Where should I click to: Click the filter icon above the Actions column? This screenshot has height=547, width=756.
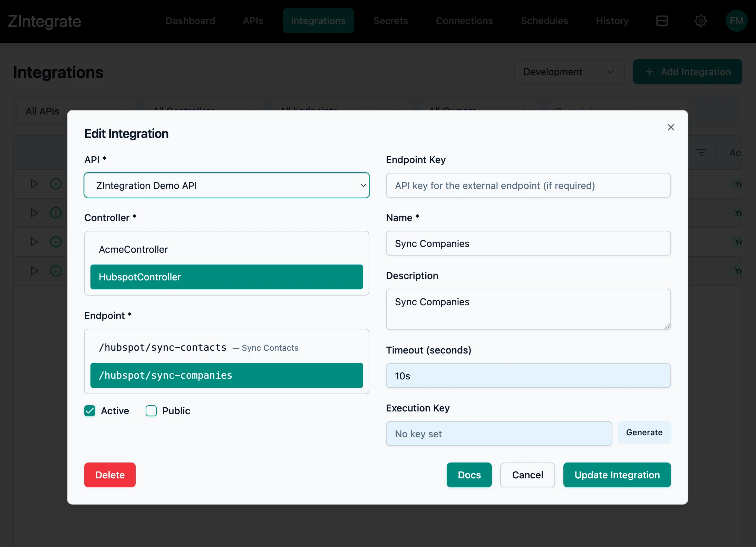(702, 152)
